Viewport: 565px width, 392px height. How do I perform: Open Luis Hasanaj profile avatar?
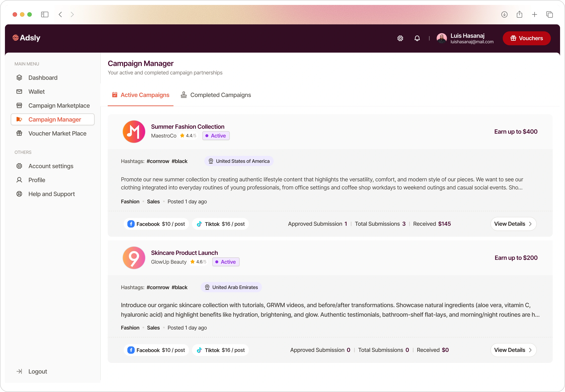pyautogui.click(x=442, y=38)
